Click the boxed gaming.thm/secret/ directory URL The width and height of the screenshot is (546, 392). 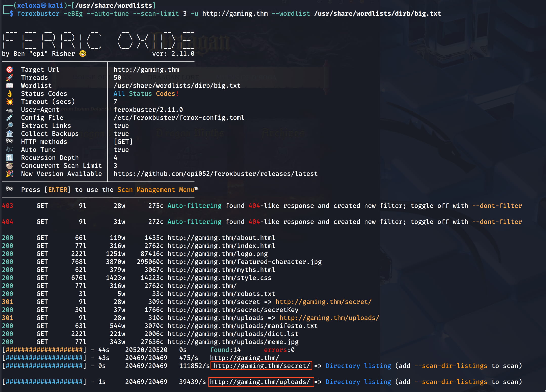tap(261, 366)
